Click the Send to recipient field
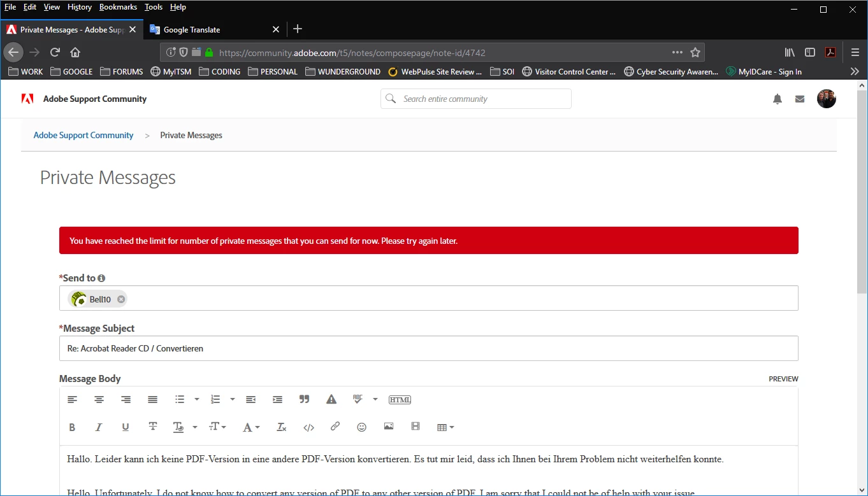The image size is (868, 496). coord(428,298)
